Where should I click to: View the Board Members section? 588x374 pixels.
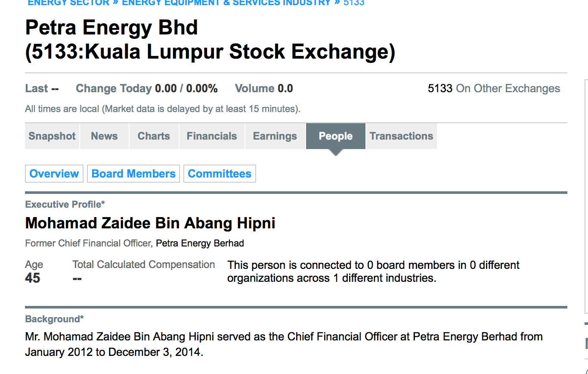pyautogui.click(x=133, y=174)
